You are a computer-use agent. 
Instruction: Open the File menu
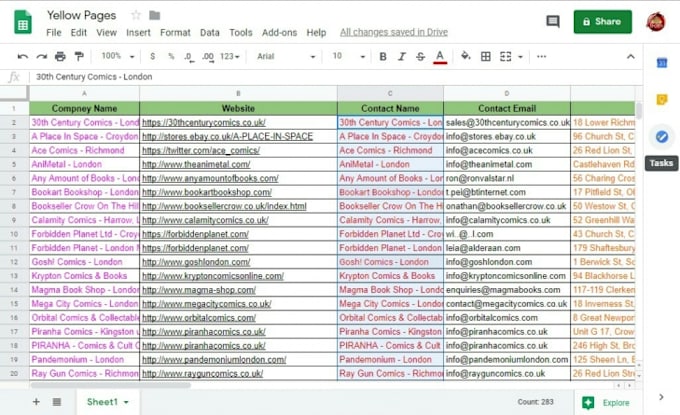click(54, 33)
